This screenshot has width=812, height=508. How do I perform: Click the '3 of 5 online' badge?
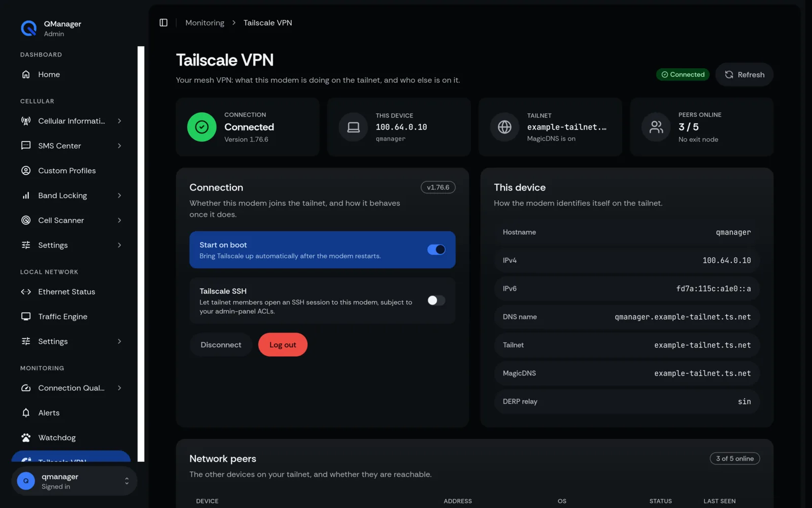tap(734, 458)
